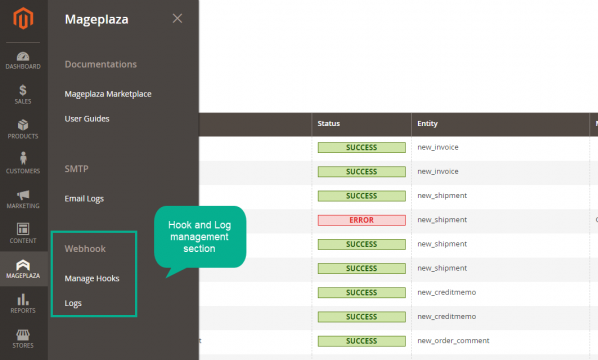Image resolution: width=598 pixels, height=360 pixels.
Task: Close the Mageplaza submenu panel
Action: point(177,18)
